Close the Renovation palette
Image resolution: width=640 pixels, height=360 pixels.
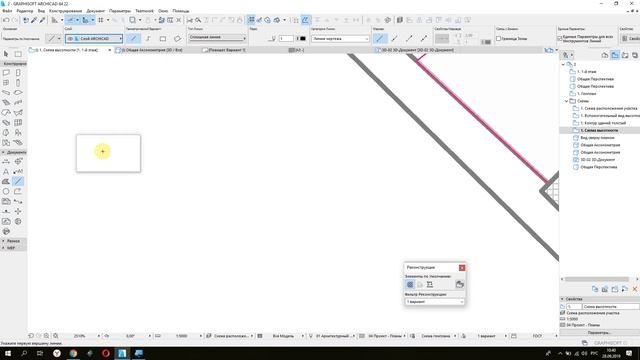click(x=462, y=267)
